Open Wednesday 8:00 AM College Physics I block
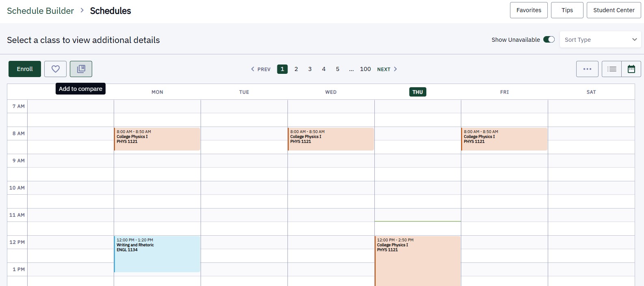644x286 pixels. point(331,139)
